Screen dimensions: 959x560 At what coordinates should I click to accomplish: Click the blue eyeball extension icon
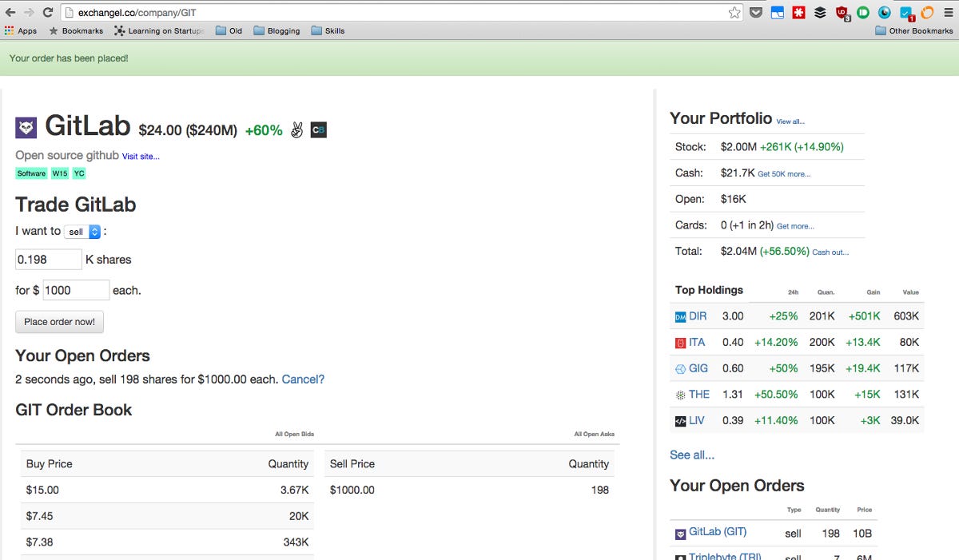pyautogui.click(x=885, y=12)
